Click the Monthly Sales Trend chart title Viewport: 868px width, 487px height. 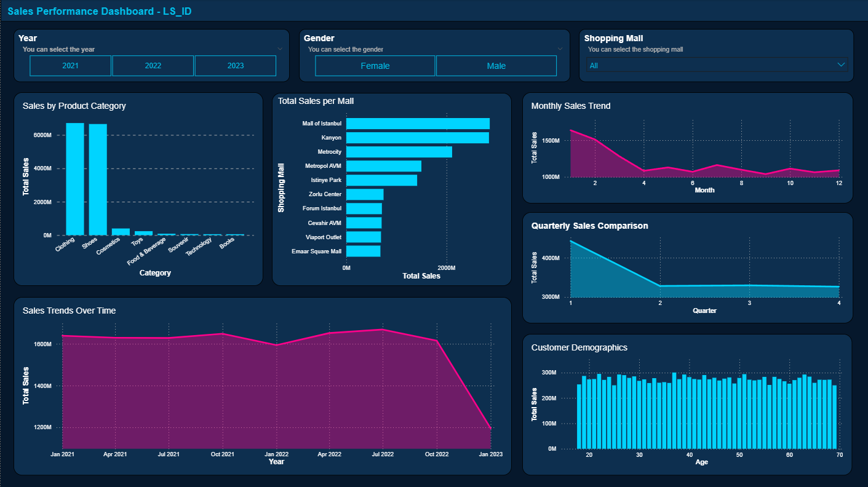571,106
